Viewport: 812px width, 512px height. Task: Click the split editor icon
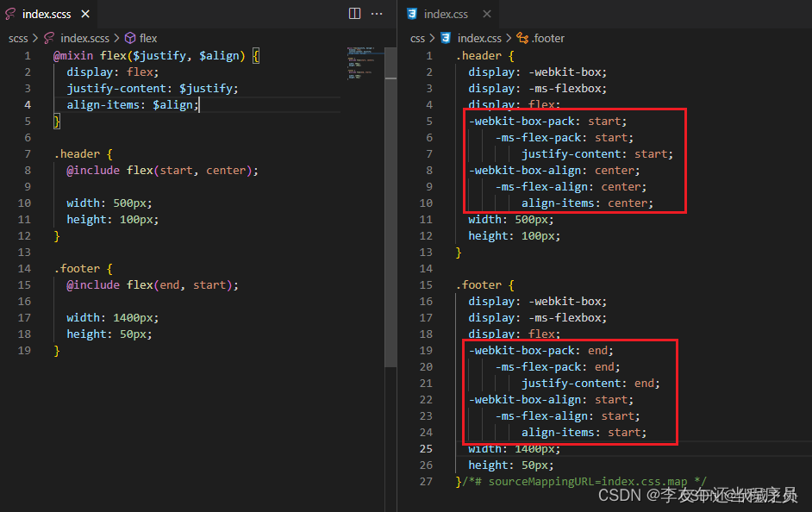[x=354, y=14]
